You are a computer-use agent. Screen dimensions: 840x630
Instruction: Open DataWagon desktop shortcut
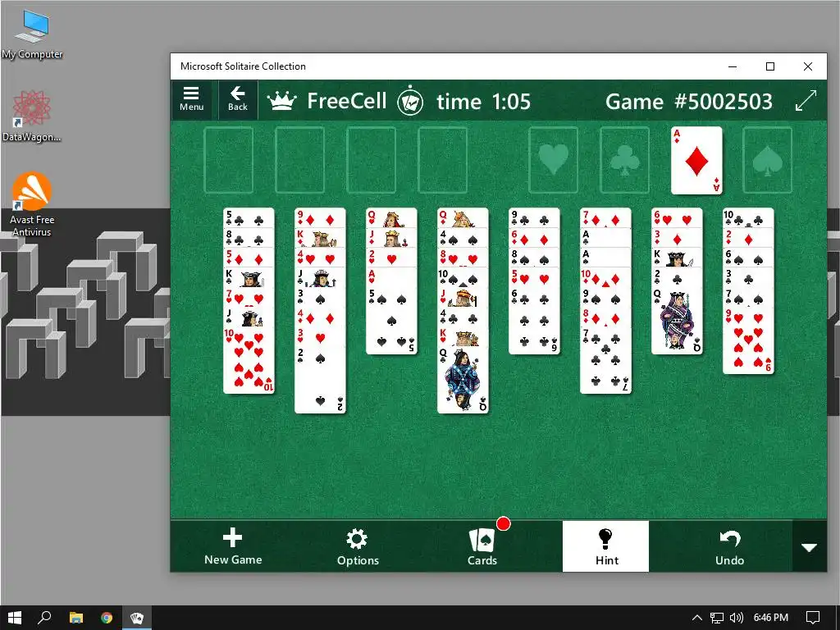pyautogui.click(x=32, y=116)
